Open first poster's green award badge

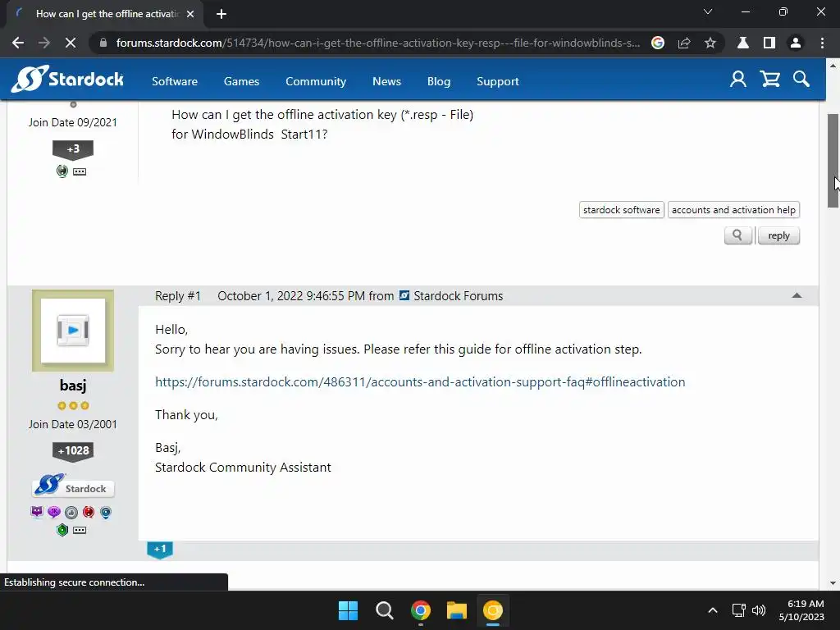(62, 171)
